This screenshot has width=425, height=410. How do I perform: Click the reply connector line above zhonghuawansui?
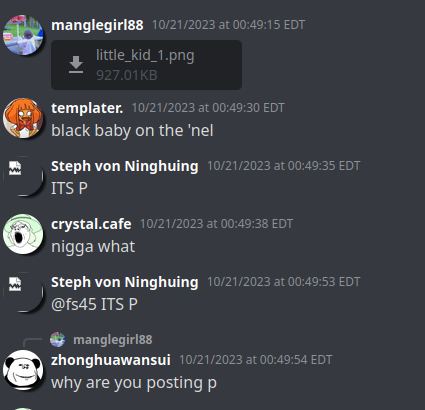(x=32, y=343)
